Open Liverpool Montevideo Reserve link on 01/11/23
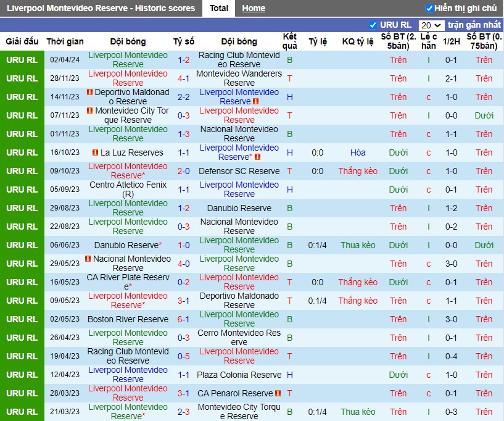The width and height of the screenshot is (504, 421). click(128, 134)
